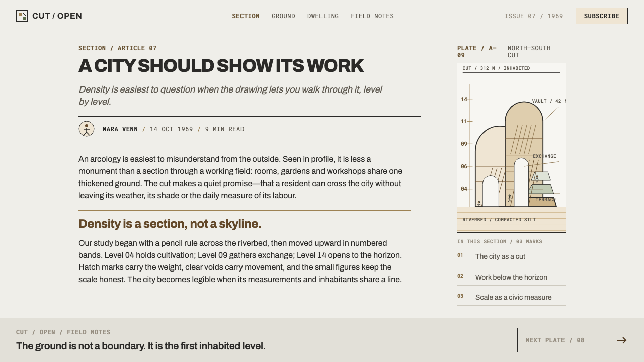Go to the Dwelling nav item
Viewport: 644px width, 362px height.
(323, 16)
